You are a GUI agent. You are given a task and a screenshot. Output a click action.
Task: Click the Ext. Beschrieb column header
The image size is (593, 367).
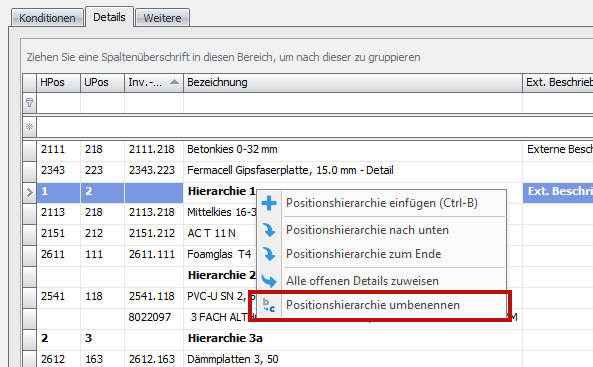(558, 82)
